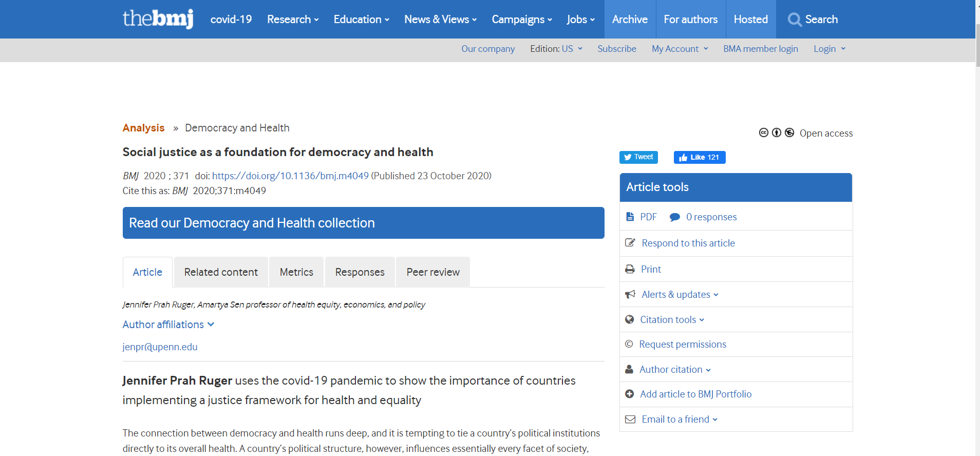980x456 pixels.
Task: Click the Alerts megaphone icon
Action: coord(630,294)
